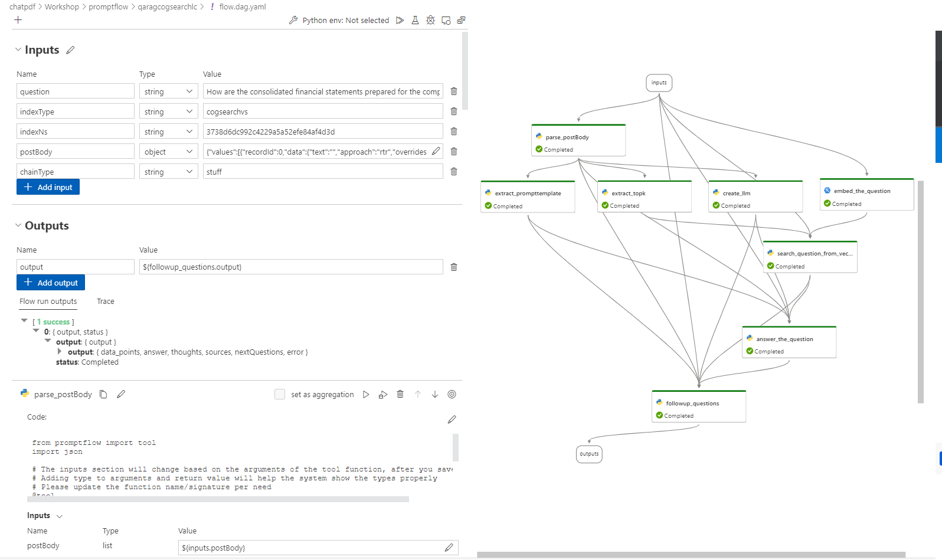Click the inputs node at graph top
The width and height of the screenshot is (942, 560).
click(659, 83)
